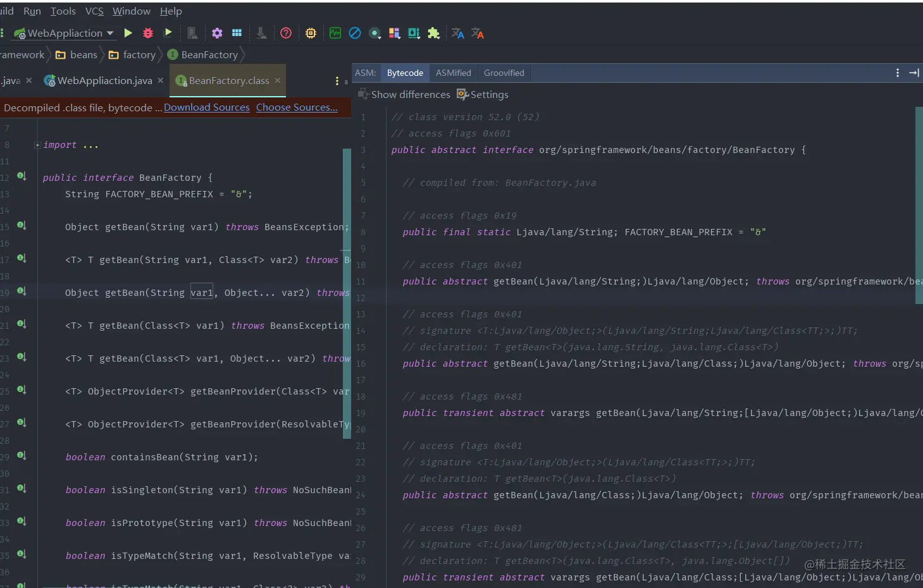Open ASM viewer Settings
This screenshot has width=923, height=588.
click(x=483, y=94)
